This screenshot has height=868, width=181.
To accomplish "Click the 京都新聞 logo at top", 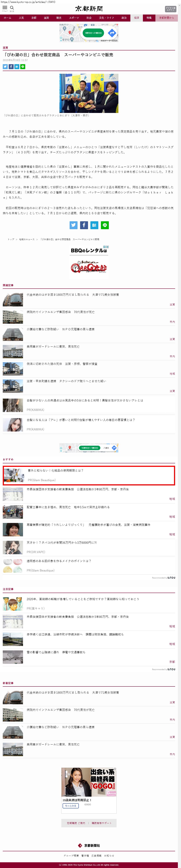I will [89, 9].
